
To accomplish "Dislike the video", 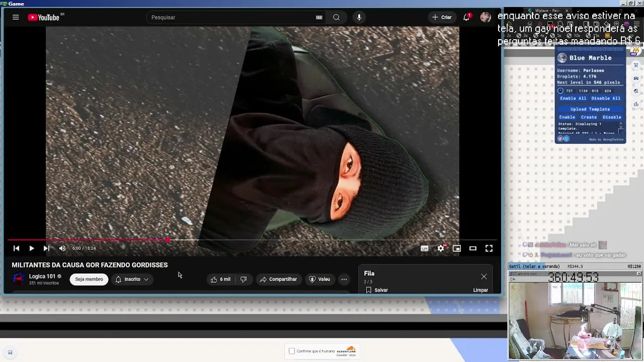I will 244,279.
